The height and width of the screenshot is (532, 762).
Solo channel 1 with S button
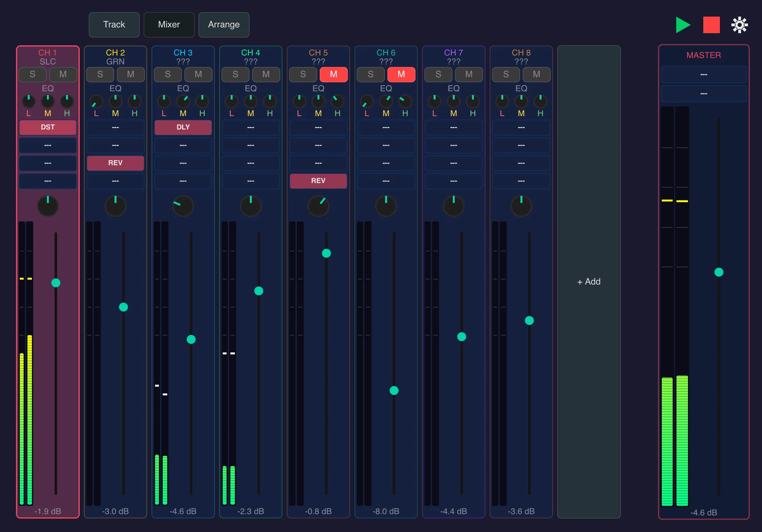point(32,74)
